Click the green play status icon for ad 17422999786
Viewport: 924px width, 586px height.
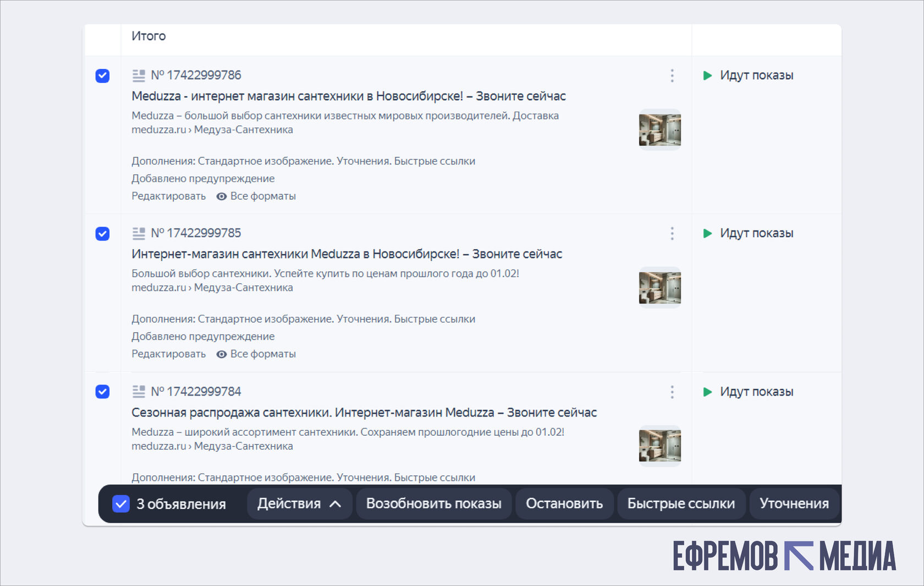coord(708,75)
